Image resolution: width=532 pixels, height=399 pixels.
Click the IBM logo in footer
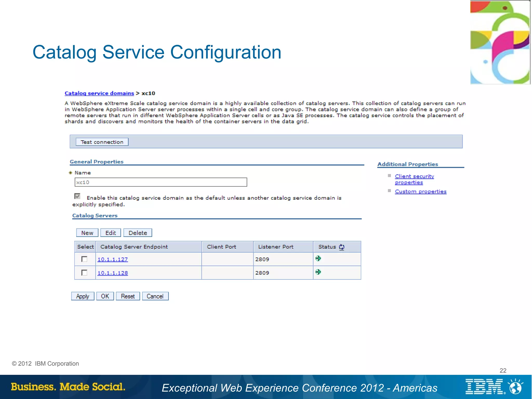pos(485,387)
